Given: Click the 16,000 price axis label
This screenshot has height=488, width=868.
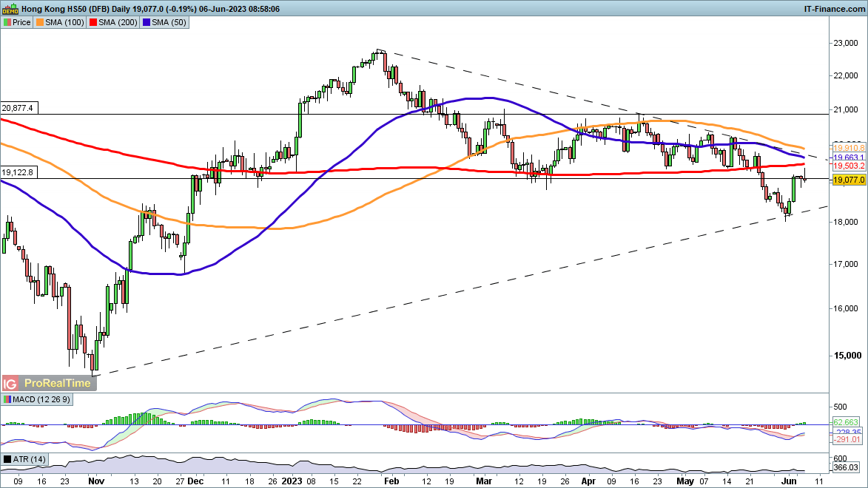Looking at the screenshot, I should 846,309.
